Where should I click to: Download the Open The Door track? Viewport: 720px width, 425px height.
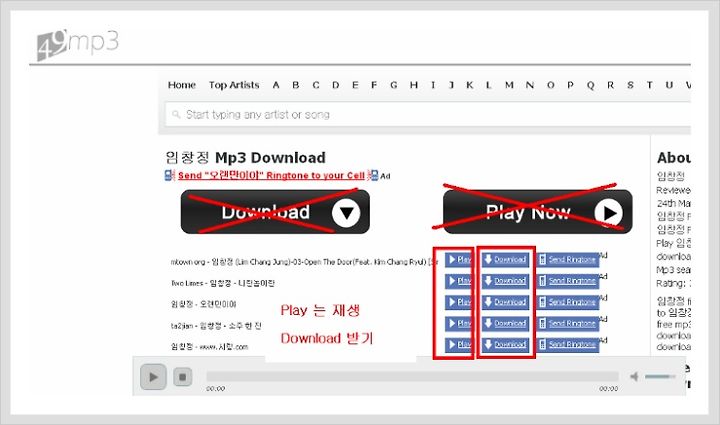pyautogui.click(x=505, y=259)
